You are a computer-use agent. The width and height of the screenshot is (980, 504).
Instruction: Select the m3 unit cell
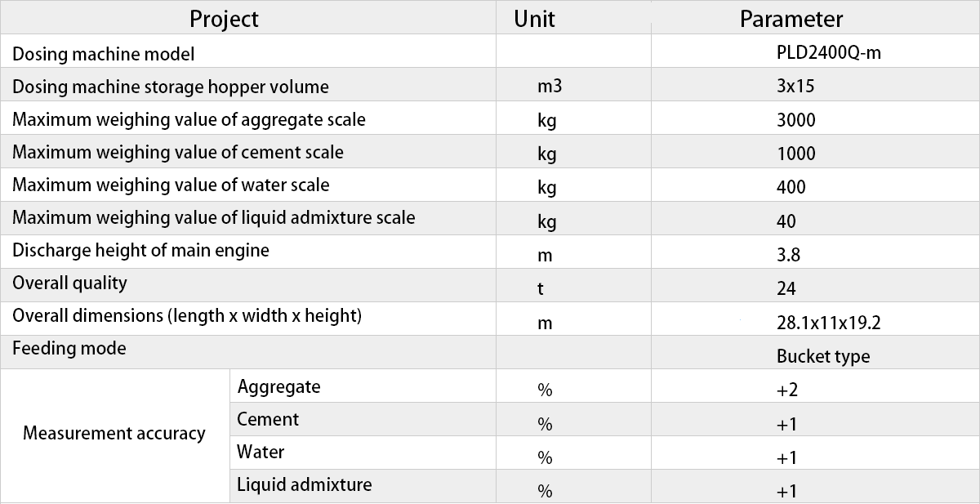click(550, 87)
